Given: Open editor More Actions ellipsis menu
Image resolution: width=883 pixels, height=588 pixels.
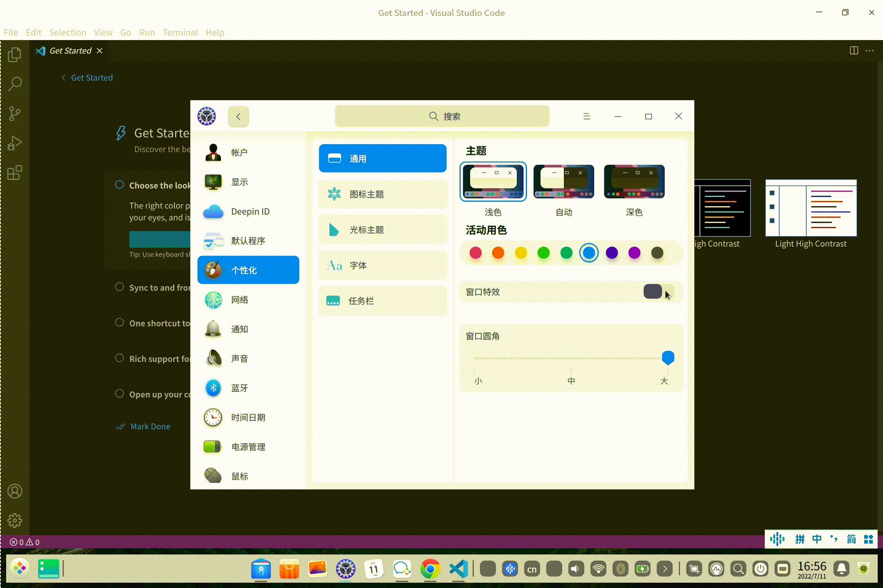Looking at the screenshot, I should point(870,51).
